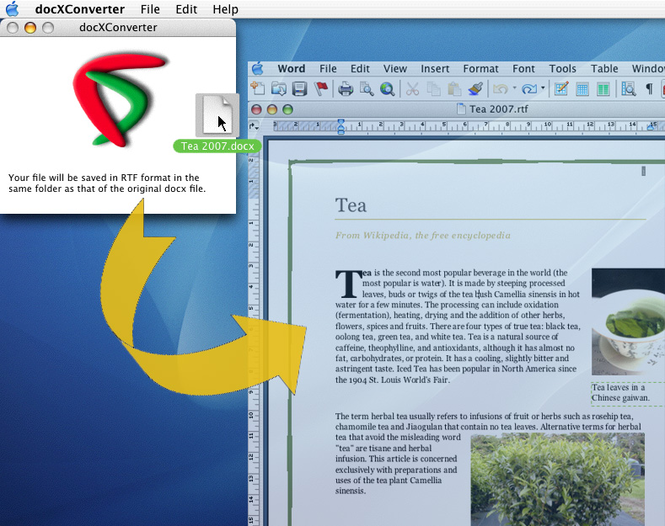Open the Word Tools menu
Screen dimensions: 665x526
pos(562,68)
